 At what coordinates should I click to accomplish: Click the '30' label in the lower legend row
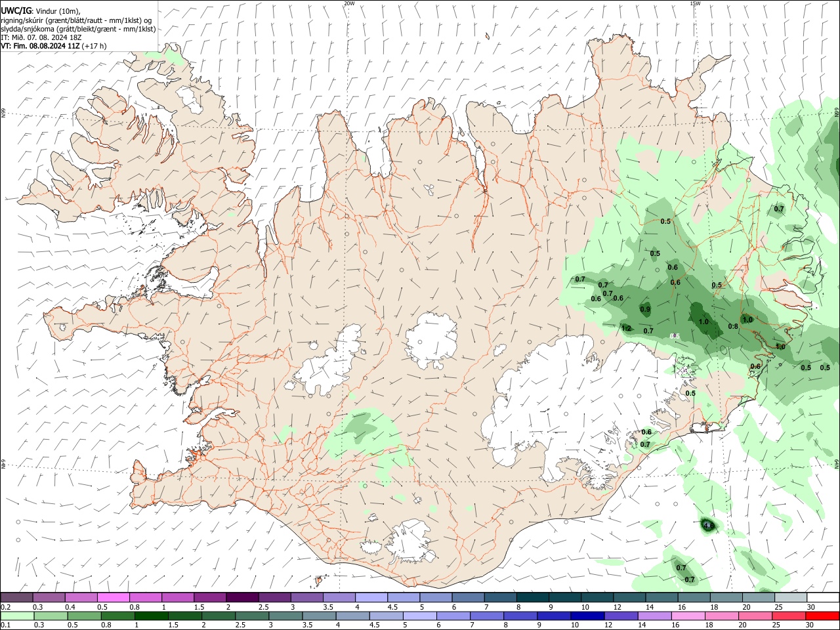pos(811,625)
